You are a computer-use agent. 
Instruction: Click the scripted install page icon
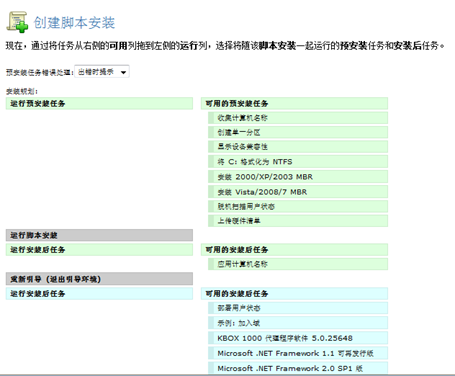[x=18, y=22]
